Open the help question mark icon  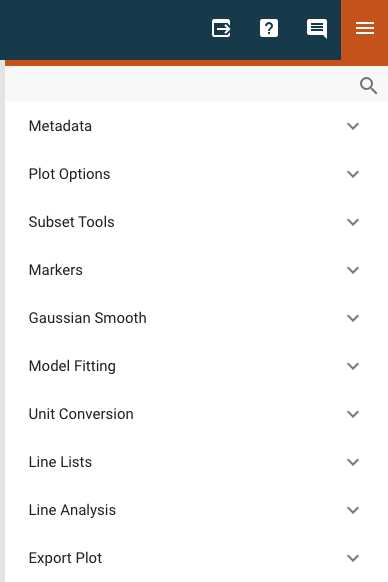269,28
